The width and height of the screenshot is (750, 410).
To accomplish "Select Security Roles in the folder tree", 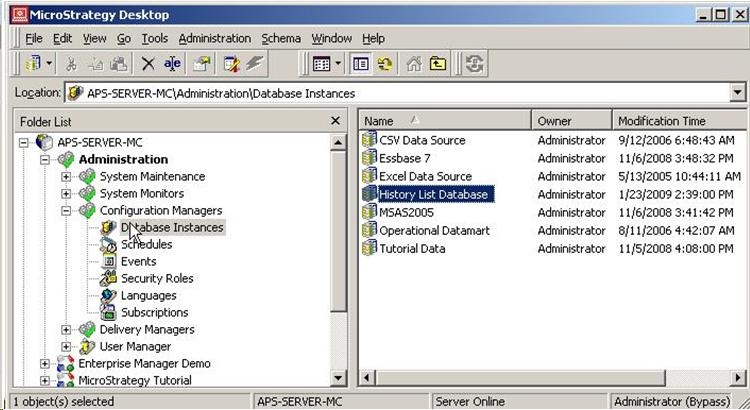I will (x=157, y=279).
